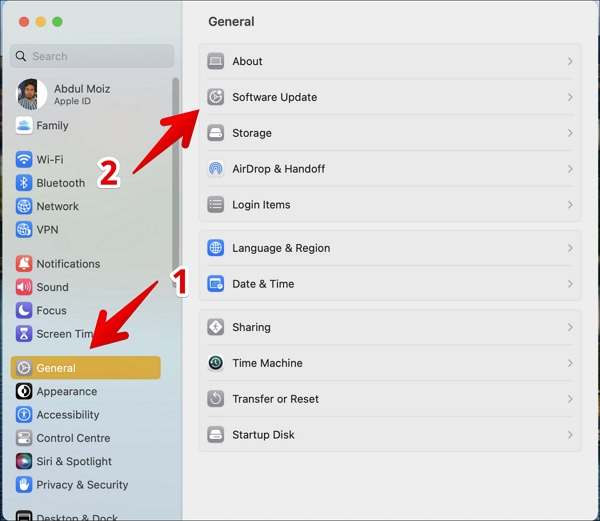Click the Family sidebar icon

pyautogui.click(x=24, y=125)
